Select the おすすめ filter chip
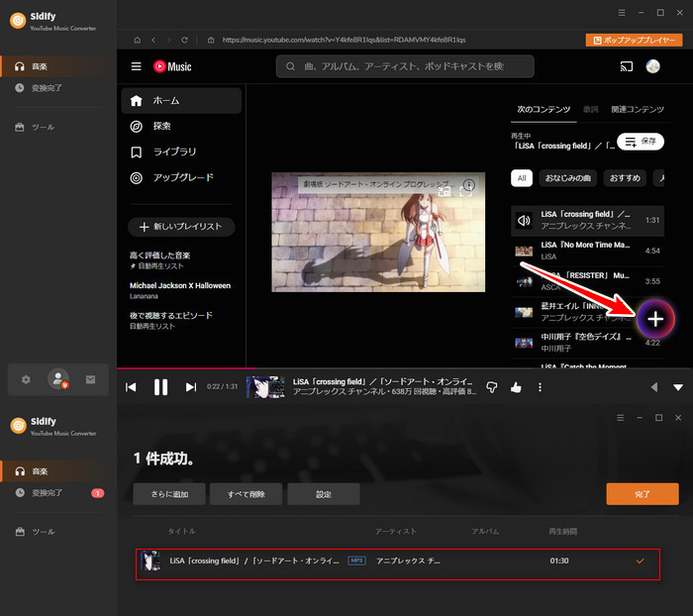The height and width of the screenshot is (616, 693). click(x=625, y=178)
